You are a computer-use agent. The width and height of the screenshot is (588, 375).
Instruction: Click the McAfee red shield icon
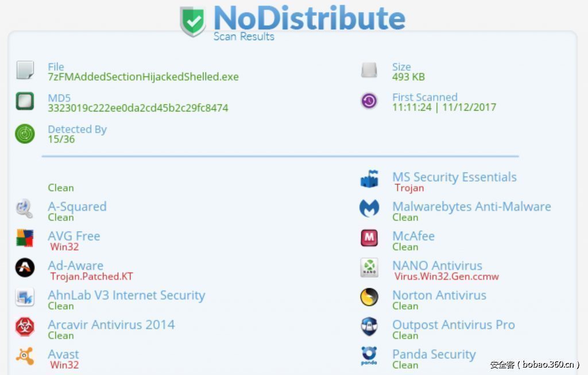tap(369, 238)
